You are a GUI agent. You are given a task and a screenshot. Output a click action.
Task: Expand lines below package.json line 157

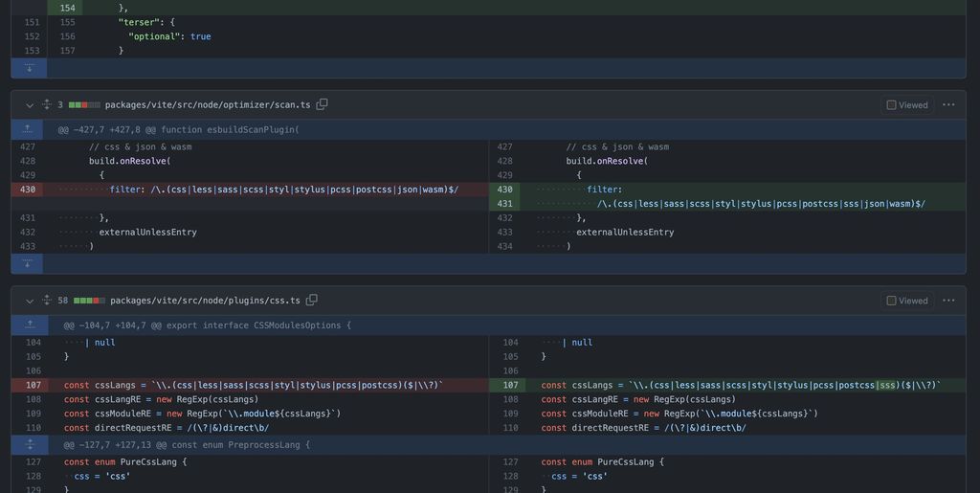[29, 68]
